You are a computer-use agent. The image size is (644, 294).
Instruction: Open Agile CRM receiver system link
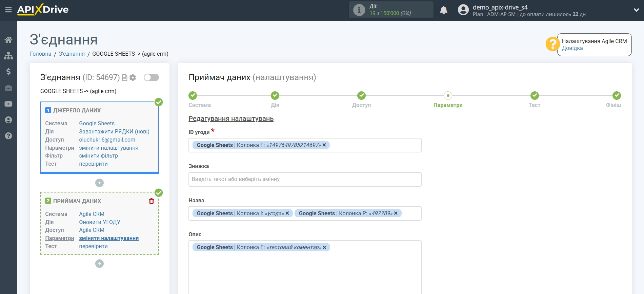(92, 214)
